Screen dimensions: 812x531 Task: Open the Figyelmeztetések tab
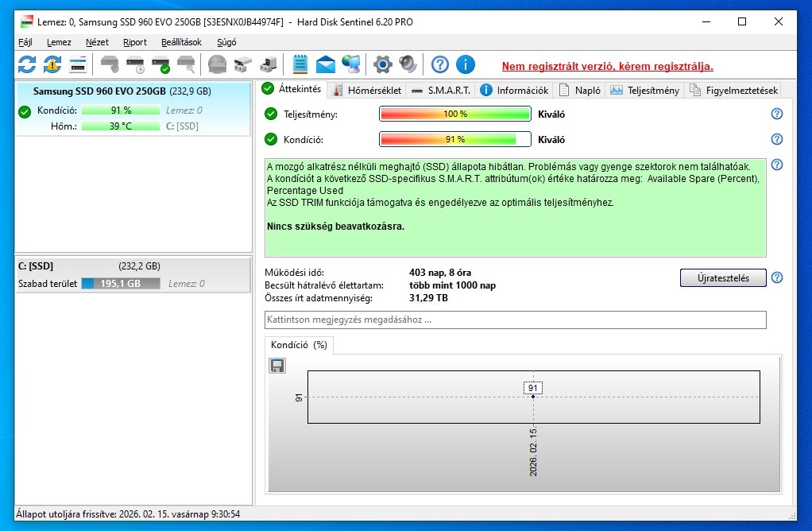(734, 90)
